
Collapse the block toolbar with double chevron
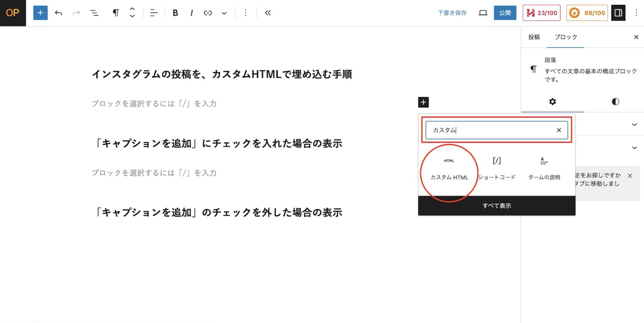pyautogui.click(x=268, y=13)
